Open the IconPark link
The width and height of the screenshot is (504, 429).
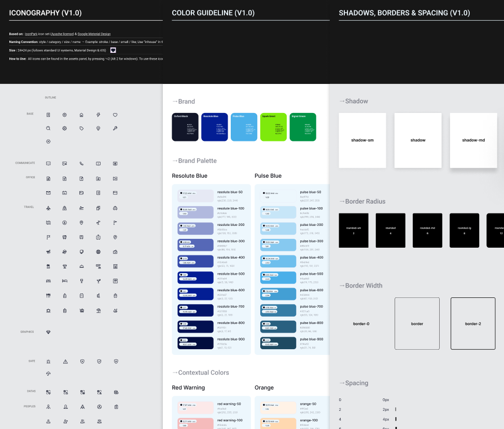31,34
